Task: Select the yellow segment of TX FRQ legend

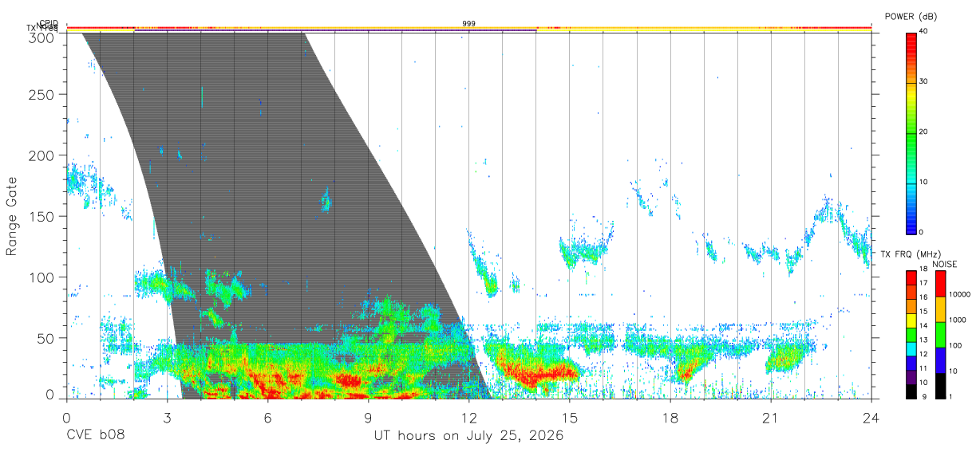Action: [x=911, y=320]
